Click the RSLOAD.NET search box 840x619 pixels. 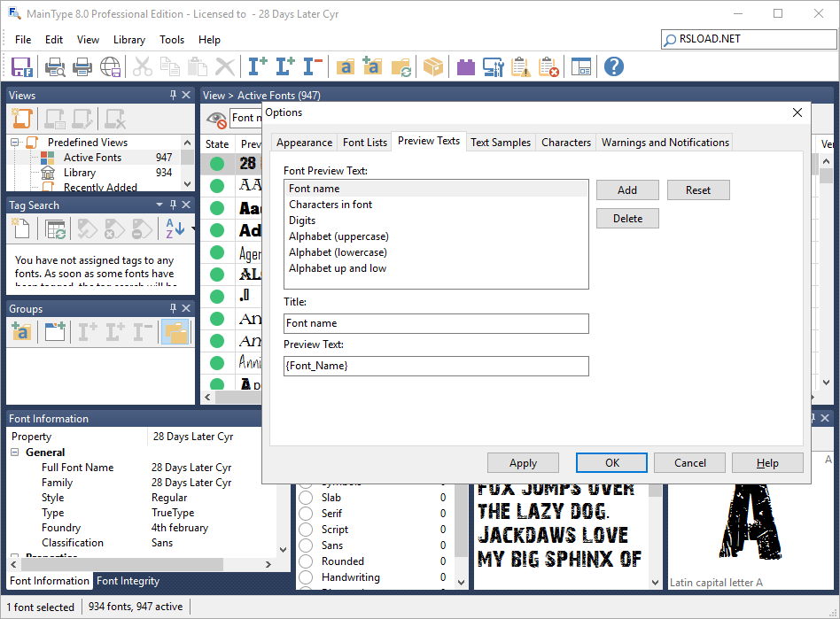749,39
